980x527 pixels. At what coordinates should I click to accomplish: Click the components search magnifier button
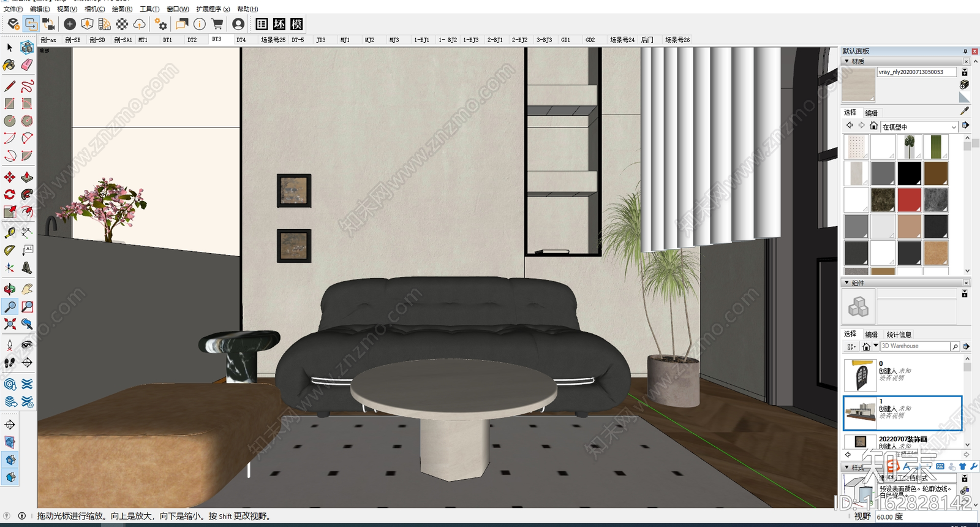point(955,346)
